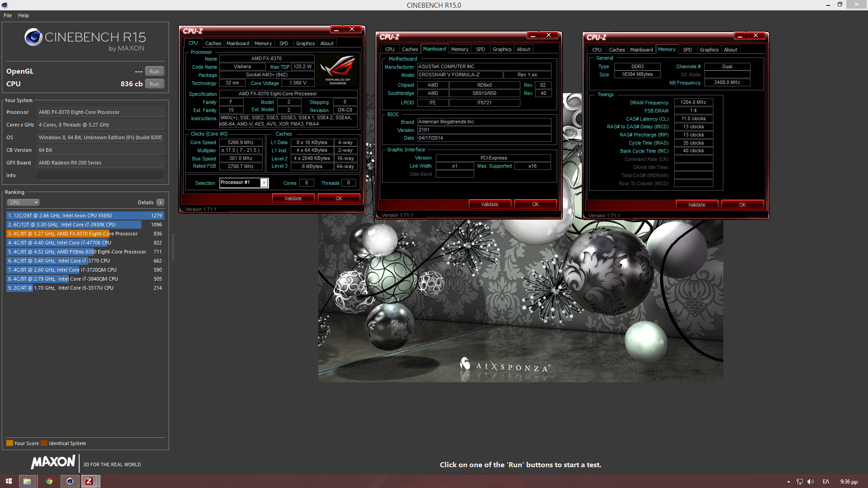Open Graphics tab in Memory CPU-Z window
The height and width of the screenshot is (488, 868).
709,50
